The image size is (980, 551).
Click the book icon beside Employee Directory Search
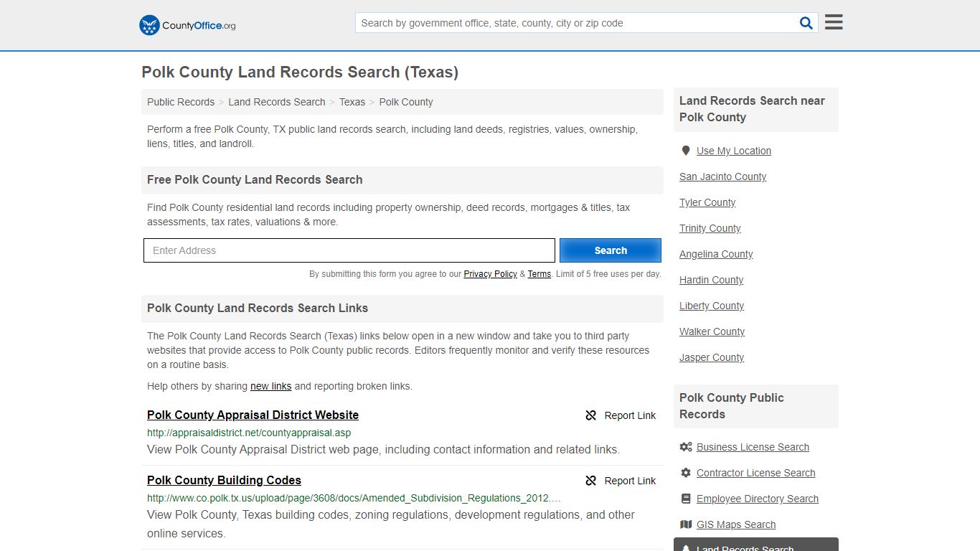pos(686,499)
